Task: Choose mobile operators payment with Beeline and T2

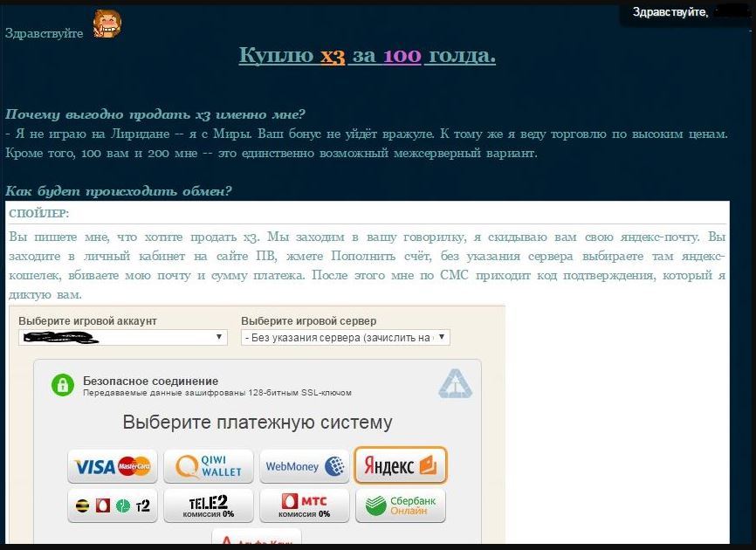Action: 113,505
